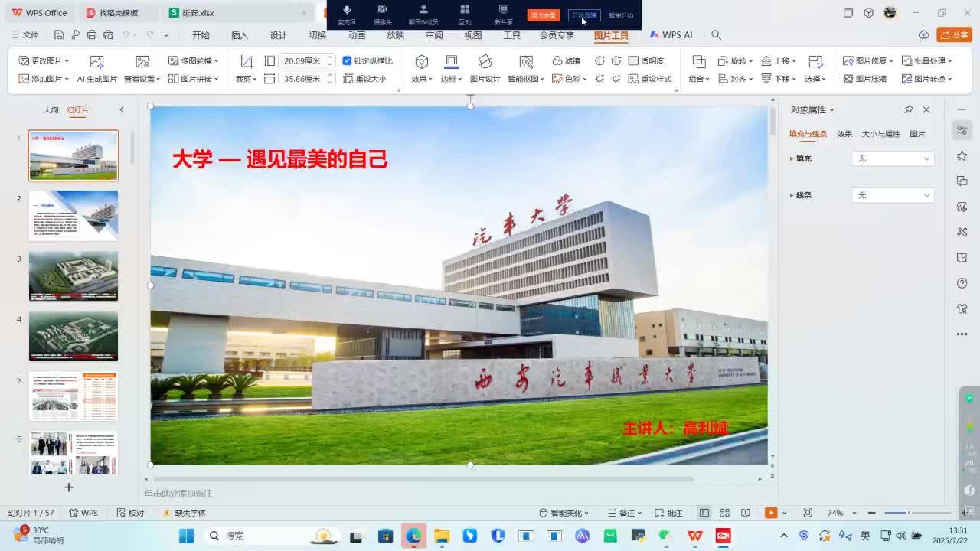Screen dimensions: 980x551
Task: Switch to 效果 tab in properties panel
Action: [x=844, y=134]
